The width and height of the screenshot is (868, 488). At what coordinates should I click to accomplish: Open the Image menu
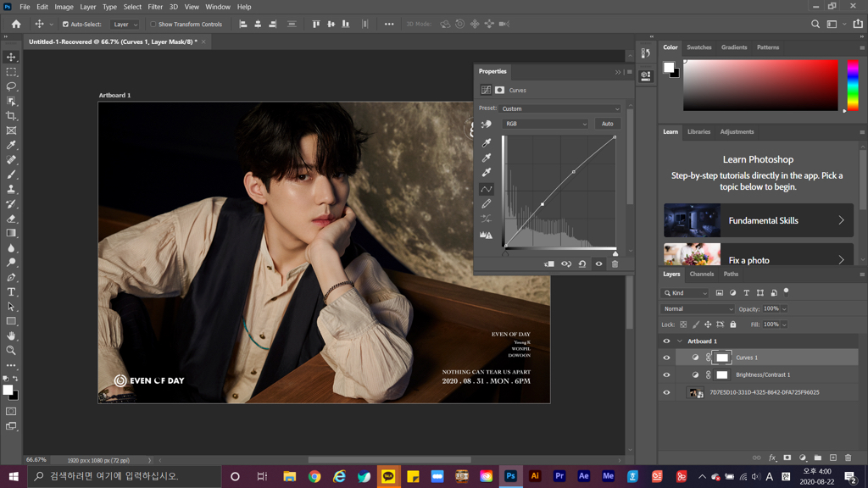64,7
